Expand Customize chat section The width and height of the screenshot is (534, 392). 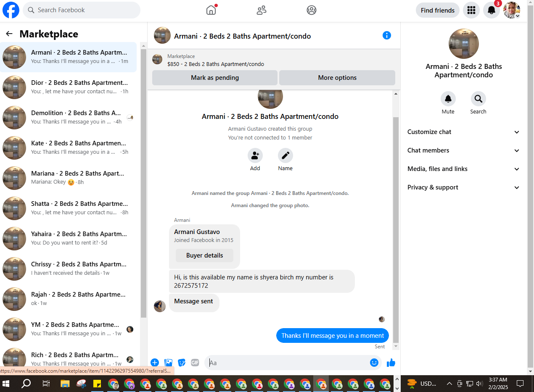tap(463, 132)
